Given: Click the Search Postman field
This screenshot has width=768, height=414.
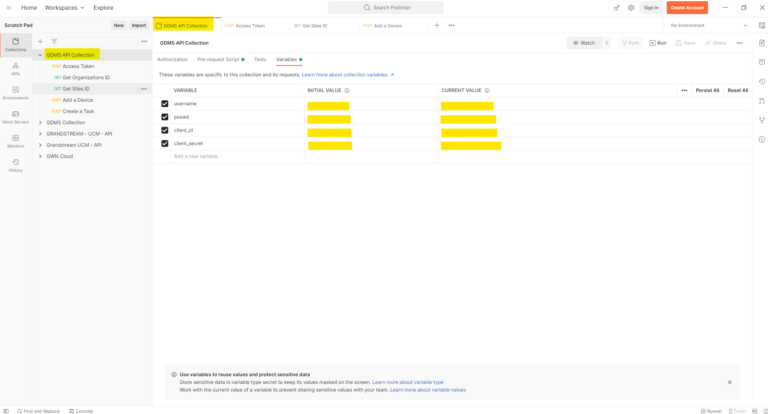Looking at the screenshot, I should tap(385, 8).
